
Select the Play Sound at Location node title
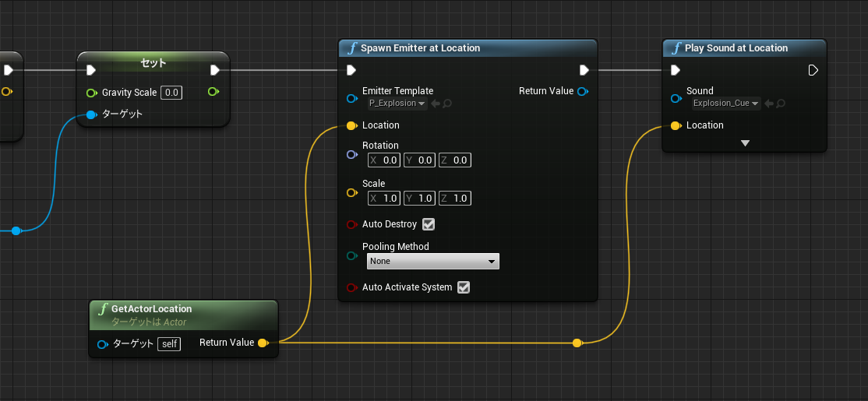[736, 48]
